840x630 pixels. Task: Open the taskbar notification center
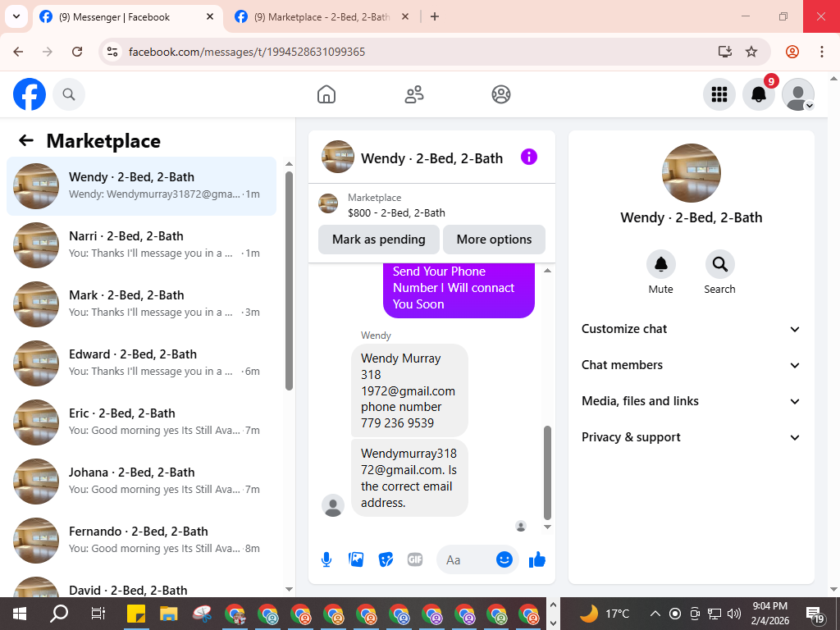tap(815, 614)
